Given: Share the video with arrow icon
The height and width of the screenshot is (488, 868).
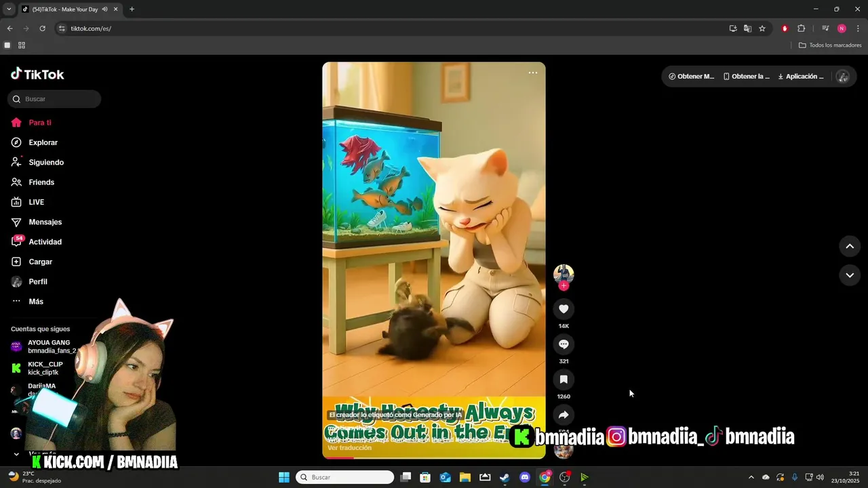Looking at the screenshot, I should 564,415.
